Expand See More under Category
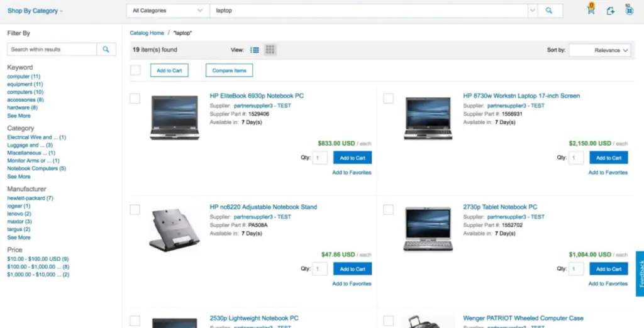 click(19, 177)
